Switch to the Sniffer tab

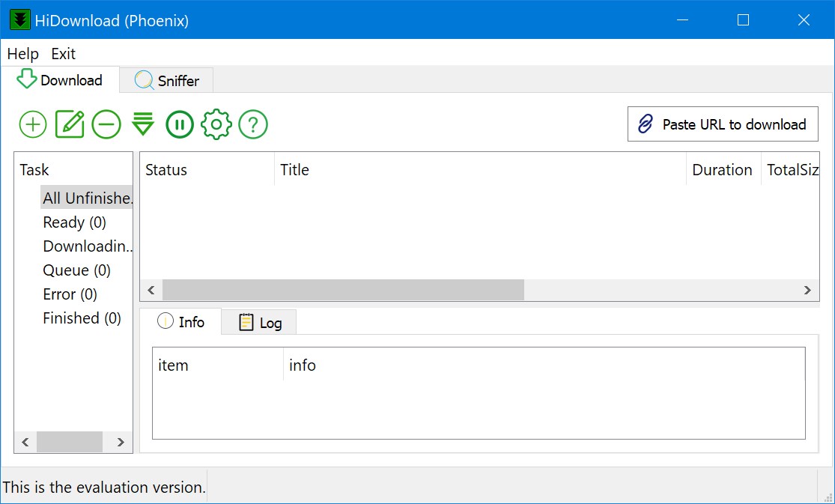(167, 81)
